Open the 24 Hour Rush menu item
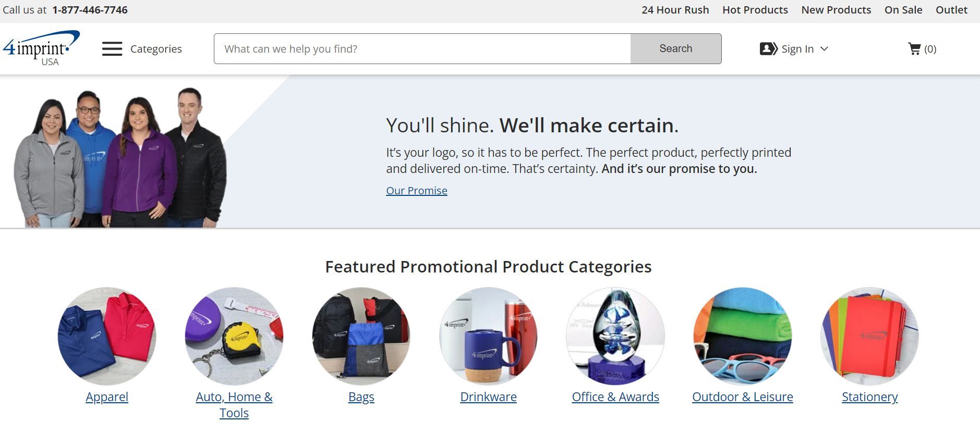 coord(675,10)
